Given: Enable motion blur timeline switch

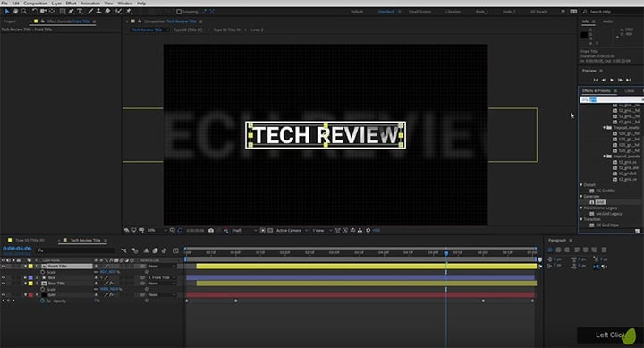Looking at the screenshot, I should coord(165,250).
